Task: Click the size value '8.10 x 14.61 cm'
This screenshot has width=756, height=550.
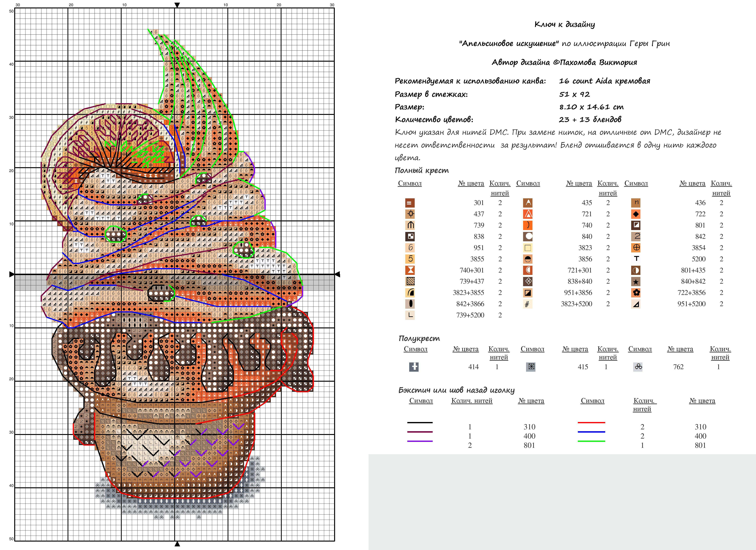Action: coord(591,107)
